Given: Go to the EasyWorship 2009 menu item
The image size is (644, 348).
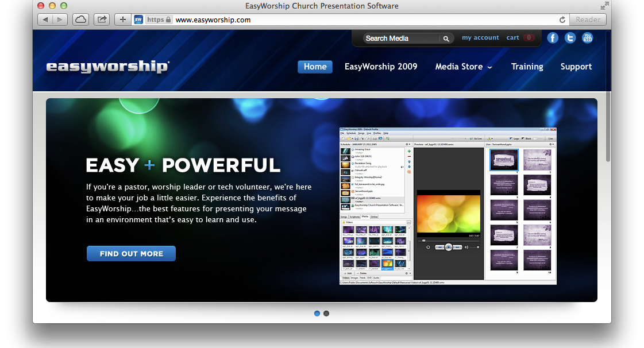Looking at the screenshot, I should [x=381, y=67].
